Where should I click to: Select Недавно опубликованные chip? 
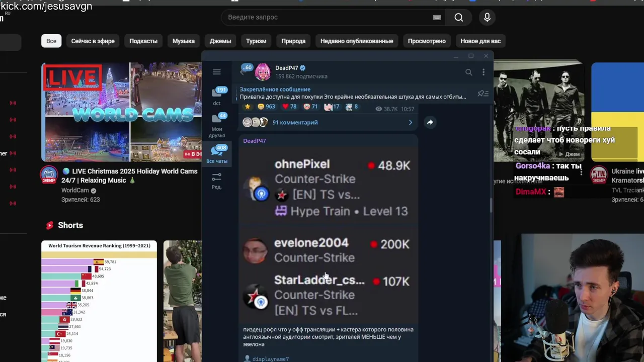(x=357, y=41)
